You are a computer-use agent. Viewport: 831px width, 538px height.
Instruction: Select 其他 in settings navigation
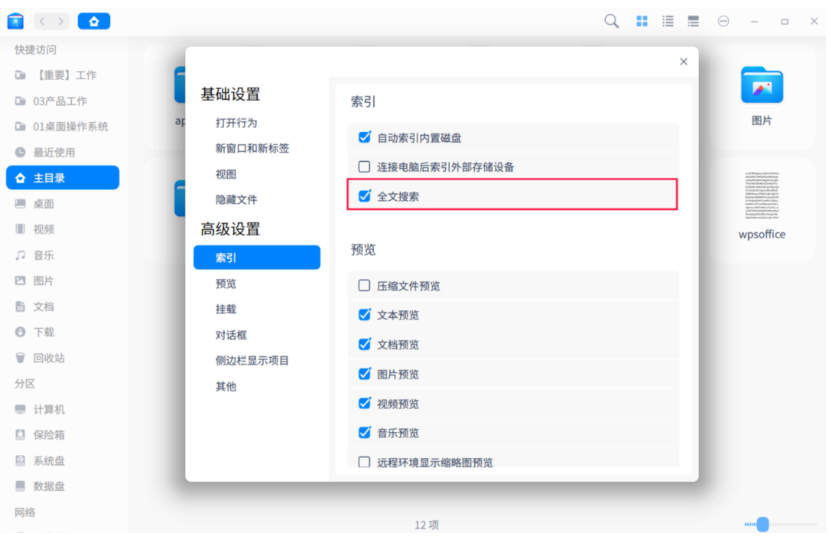(226, 387)
